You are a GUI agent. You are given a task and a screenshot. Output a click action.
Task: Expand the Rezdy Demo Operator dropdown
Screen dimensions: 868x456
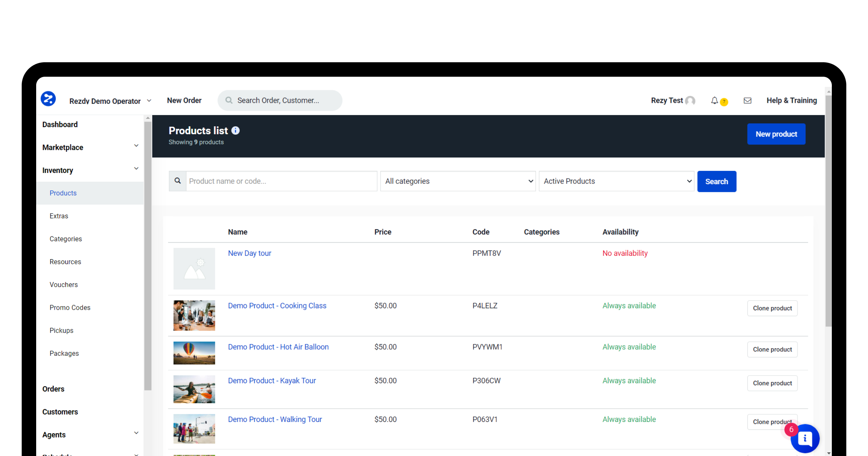tap(149, 101)
